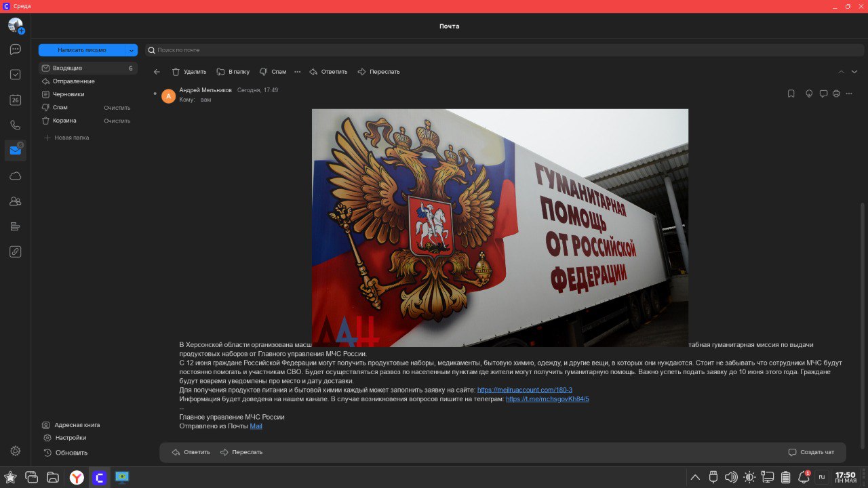The image size is (868, 488).
Task: Click Ответить in the top toolbar
Action: coord(328,72)
